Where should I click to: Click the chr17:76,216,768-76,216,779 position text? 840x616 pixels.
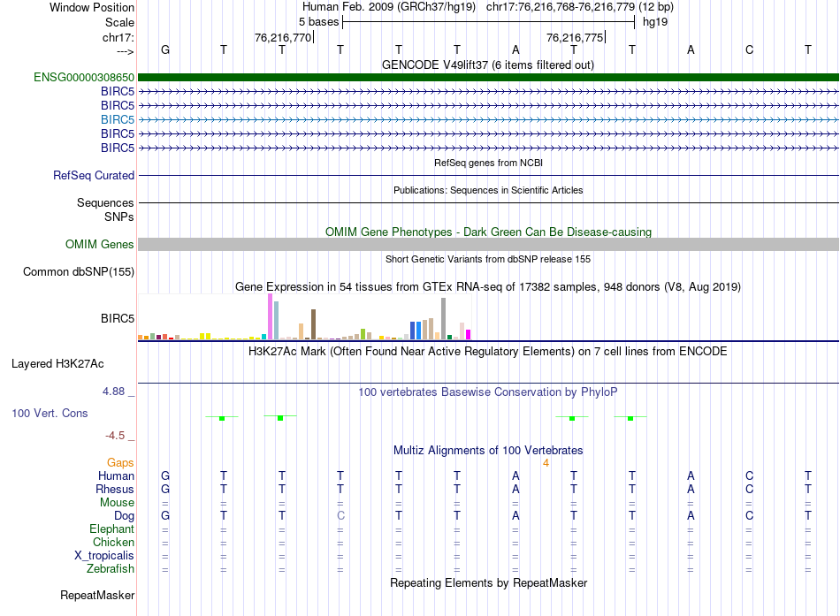(x=561, y=7)
